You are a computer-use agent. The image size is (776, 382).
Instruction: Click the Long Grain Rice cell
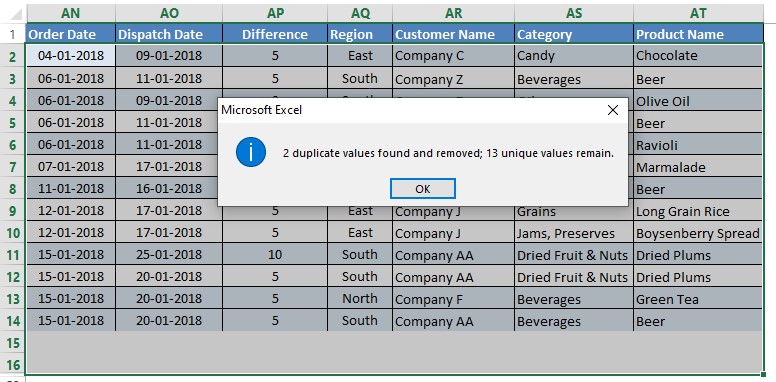[698, 211]
